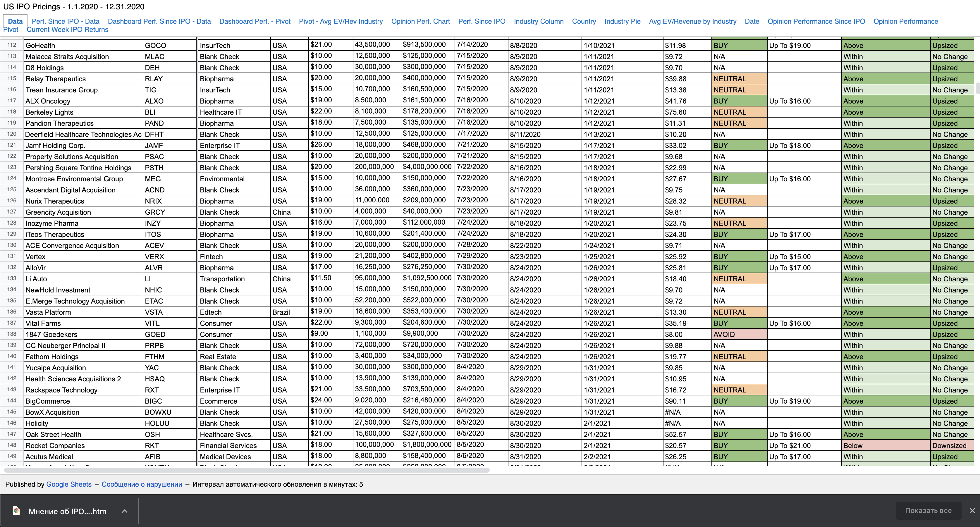
Task: Click the Chrome file icon in downloads bar
Action: coord(16,511)
